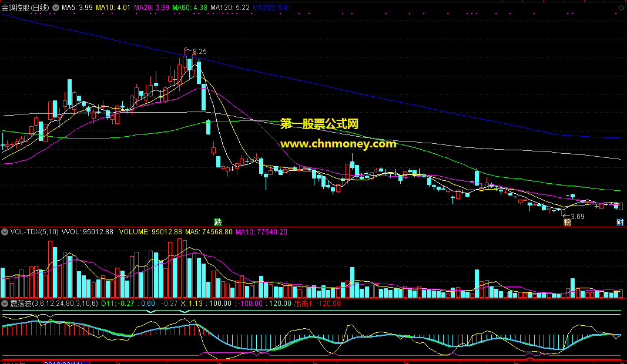Click the VVOL: 95012.88 value
This screenshot has height=364, width=627.
tap(87, 232)
